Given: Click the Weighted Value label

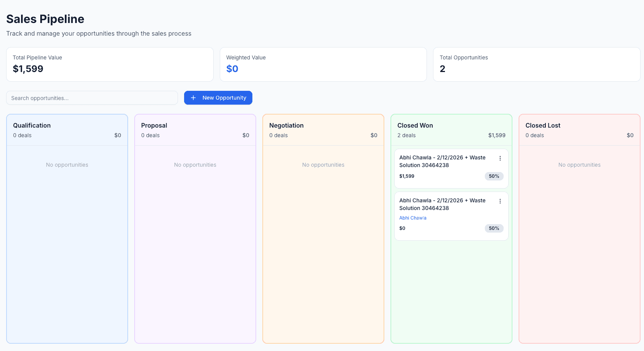Looking at the screenshot, I should [246, 57].
